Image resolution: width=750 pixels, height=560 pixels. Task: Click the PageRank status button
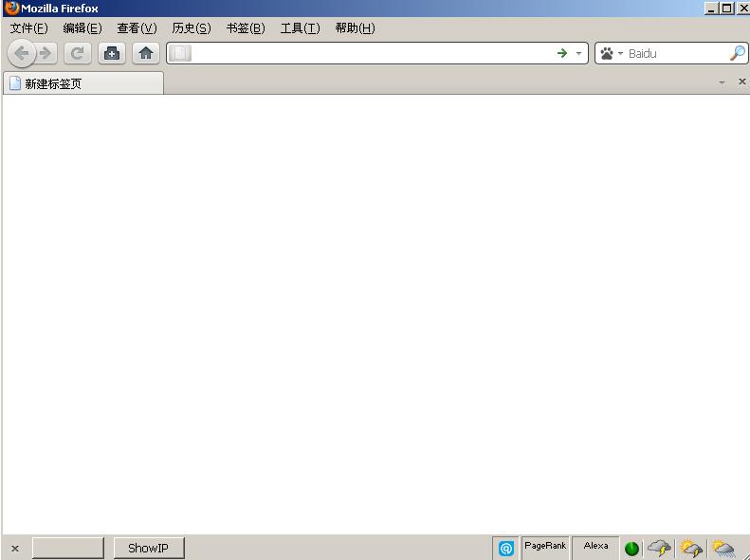pos(545,546)
